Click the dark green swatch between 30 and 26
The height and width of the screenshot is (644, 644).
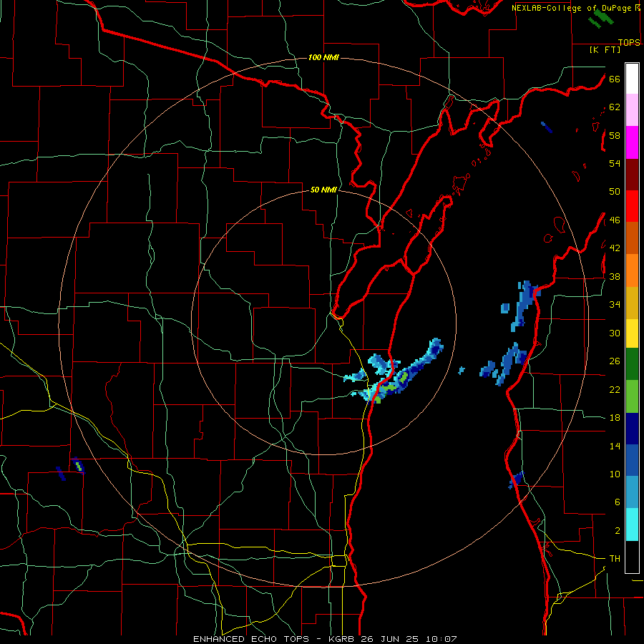point(632,364)
